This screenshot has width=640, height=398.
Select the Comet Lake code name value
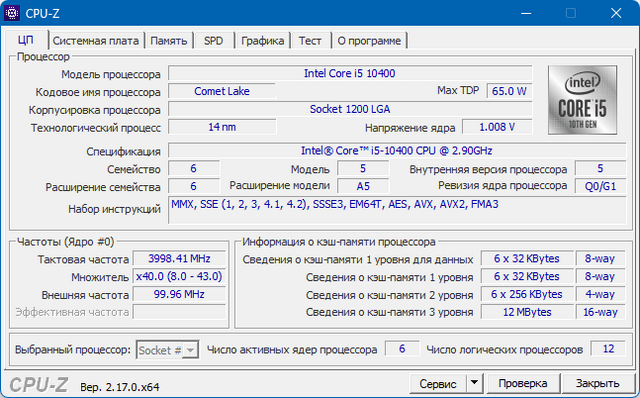pyautogui.click(x=222, y=91)
